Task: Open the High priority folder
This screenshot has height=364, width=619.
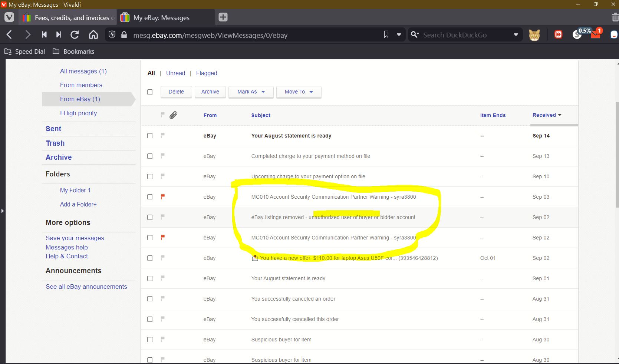Action: coord(78,113)
